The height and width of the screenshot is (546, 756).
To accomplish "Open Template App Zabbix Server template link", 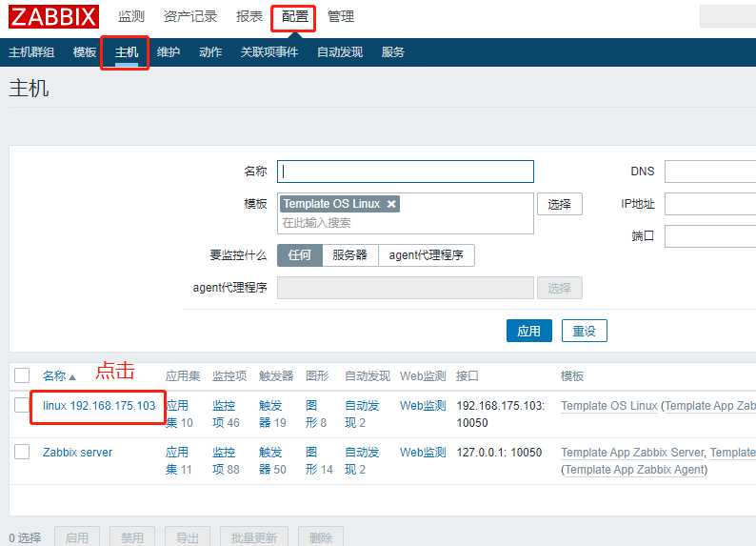I will click(x=632, y=453).
